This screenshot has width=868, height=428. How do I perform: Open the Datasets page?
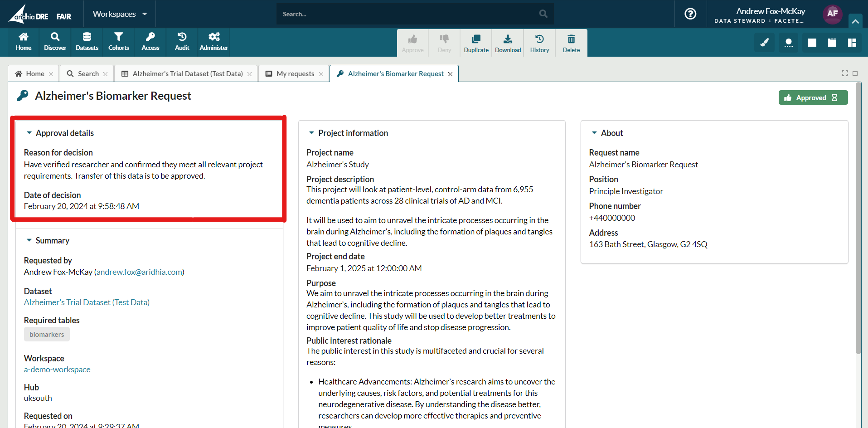click(x=87, y=41)
